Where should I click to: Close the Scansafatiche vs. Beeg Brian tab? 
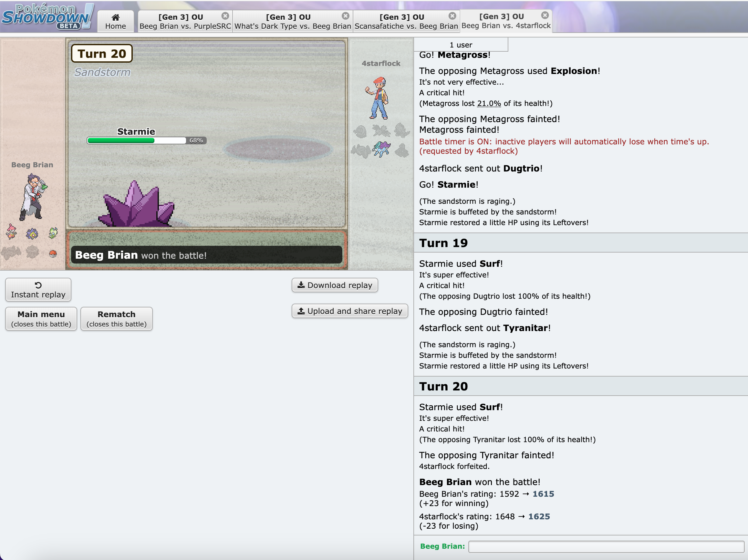coord(452,16)
